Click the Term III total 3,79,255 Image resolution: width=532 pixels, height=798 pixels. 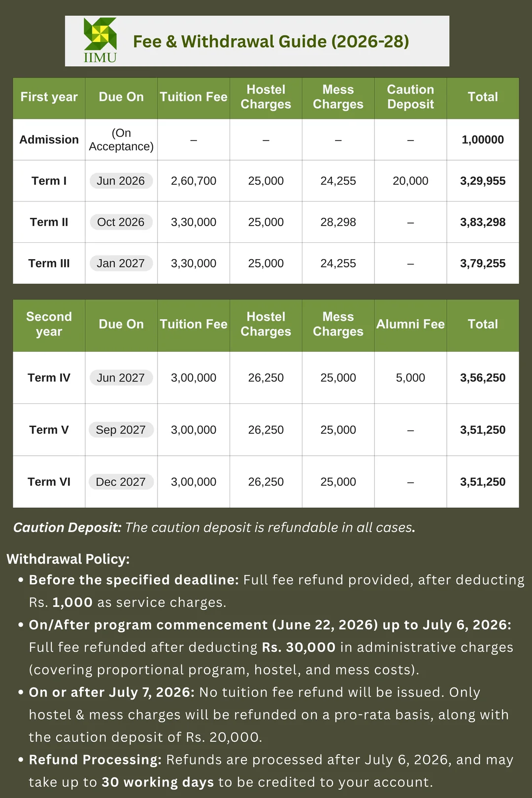(483, 264)
